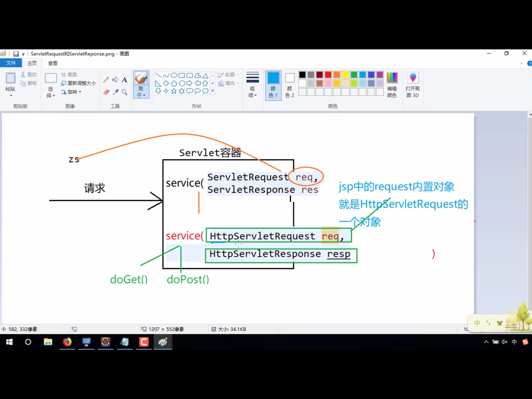Viewport: 532px width, 399px height.
Task: Click the rectangular Select tool
Action: [x=51, y=78]
